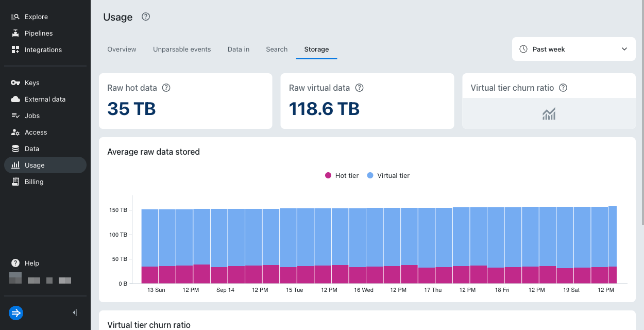644x330 pixels.
Task: Click the Sep 14 x-axis label
Action: coord(225,290)
